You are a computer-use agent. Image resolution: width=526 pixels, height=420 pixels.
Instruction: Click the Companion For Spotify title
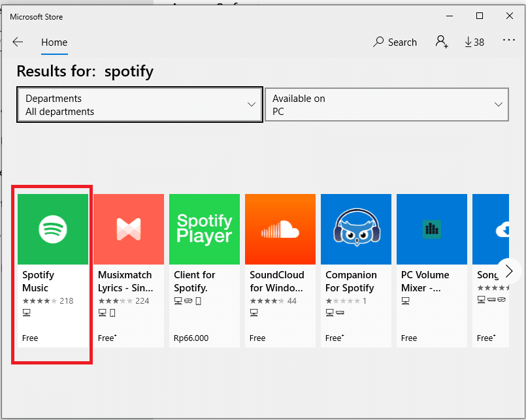click(x=351, y=282)
